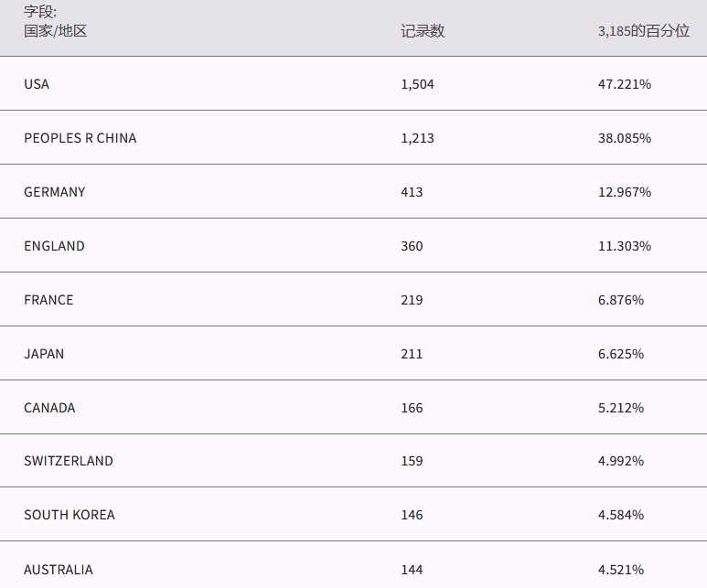Open the 1,504 record count for USA

417,84
